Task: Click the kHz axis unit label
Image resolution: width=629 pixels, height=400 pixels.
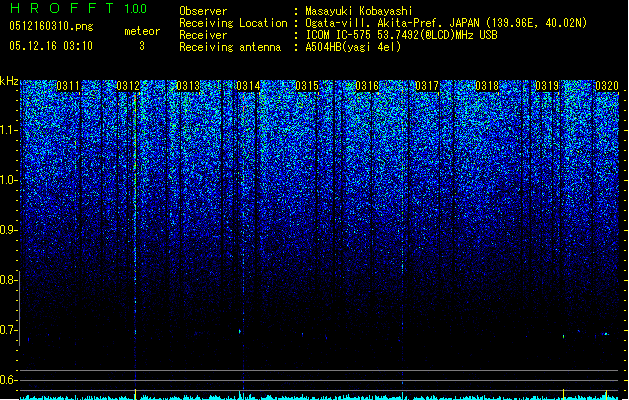Action: click(x=9, y=81)
